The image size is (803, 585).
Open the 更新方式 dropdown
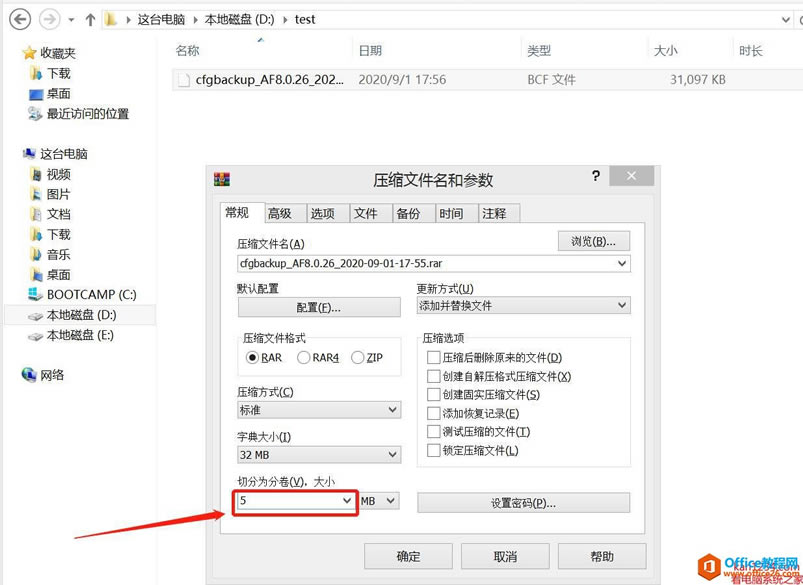(x=523, y=306)
